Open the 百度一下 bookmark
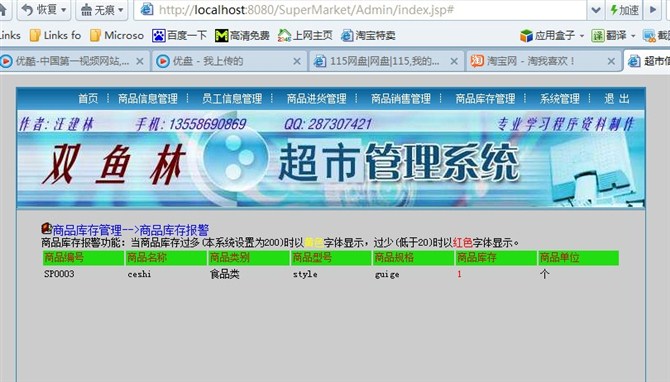670x382 pixels. (x=179, y=35)
